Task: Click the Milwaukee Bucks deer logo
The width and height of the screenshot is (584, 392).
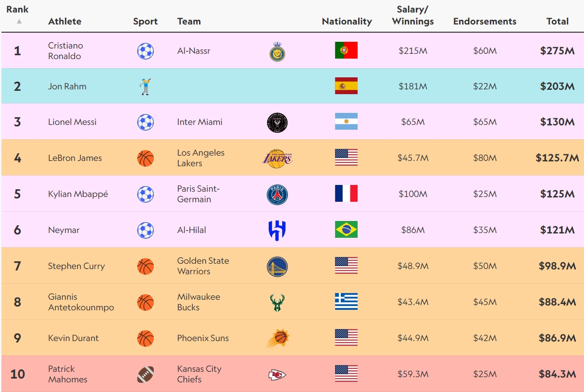Action: 277,303
